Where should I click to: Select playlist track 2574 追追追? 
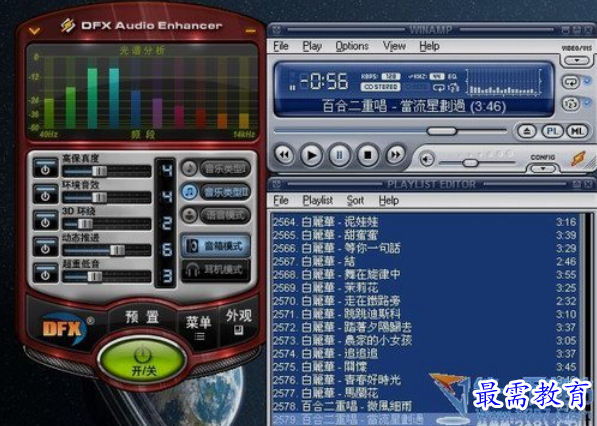coord(425,354)
